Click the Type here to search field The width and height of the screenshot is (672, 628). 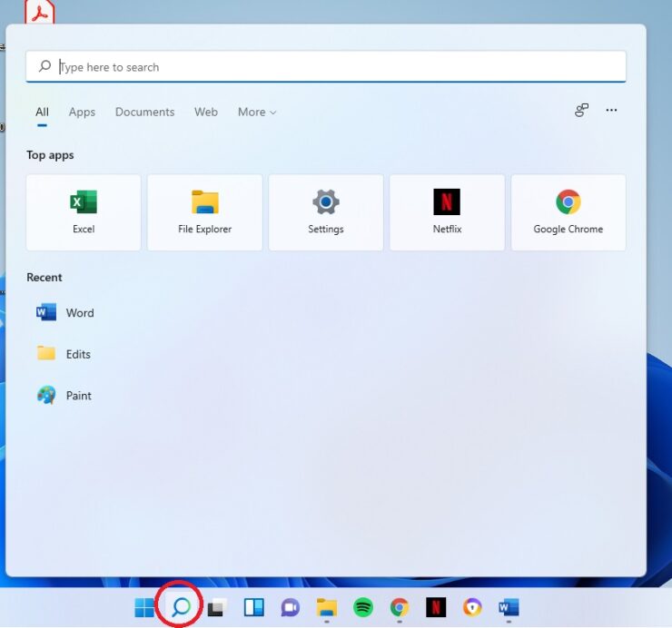326,66
